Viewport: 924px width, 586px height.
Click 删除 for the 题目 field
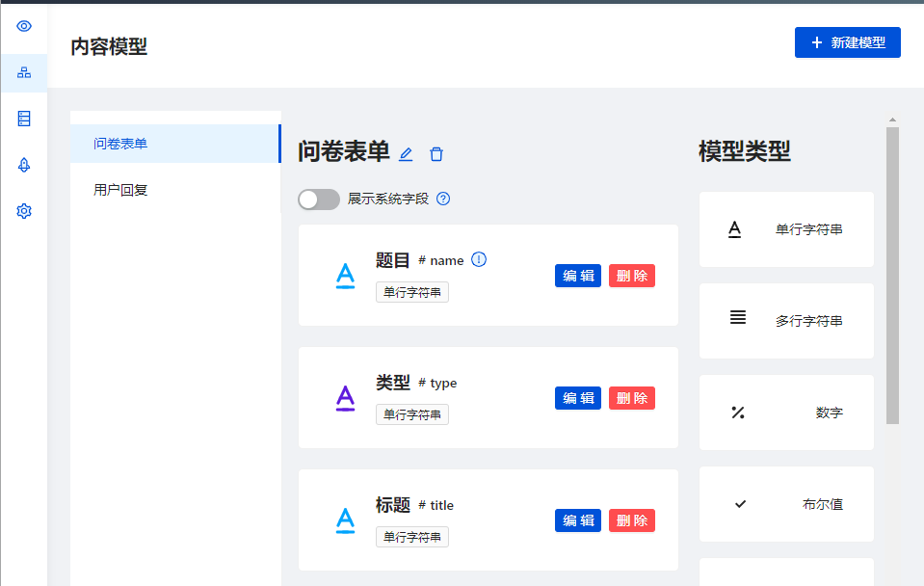[632, 276]
